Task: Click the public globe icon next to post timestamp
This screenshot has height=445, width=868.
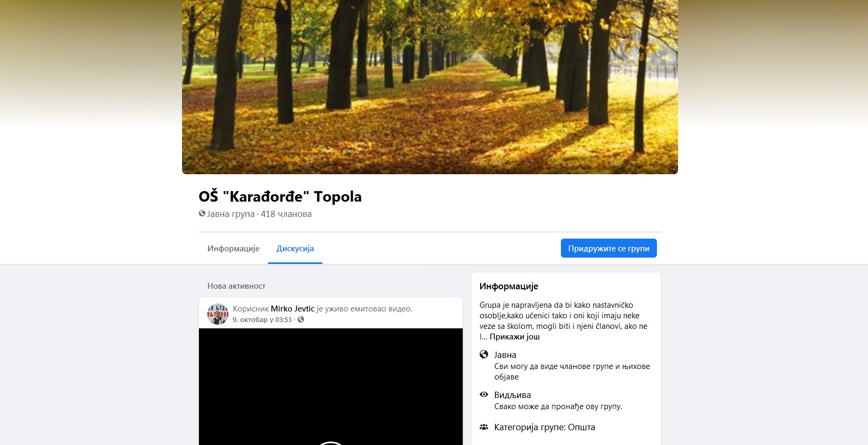Action: coord(301,320)
